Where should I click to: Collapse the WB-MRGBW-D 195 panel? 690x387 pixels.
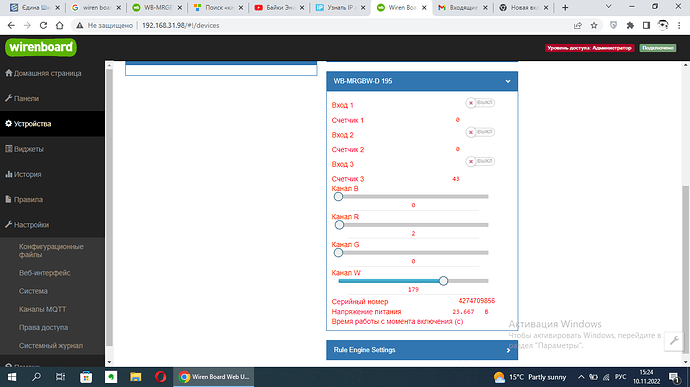(x=508, y=81)
